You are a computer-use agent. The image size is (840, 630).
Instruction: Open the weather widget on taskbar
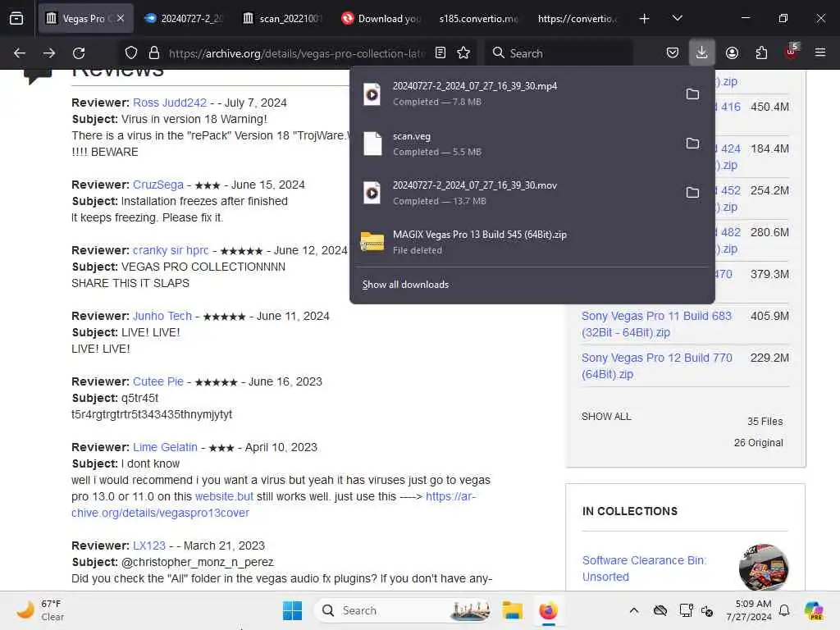pyautogui.click(x=40, y=610)
